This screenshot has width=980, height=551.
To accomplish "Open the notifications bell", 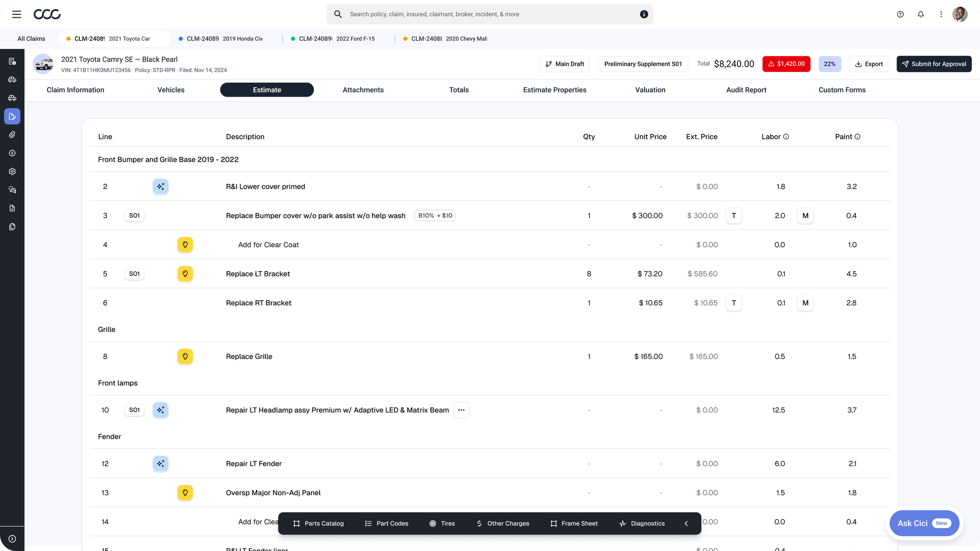I will [x=921, y=14].
